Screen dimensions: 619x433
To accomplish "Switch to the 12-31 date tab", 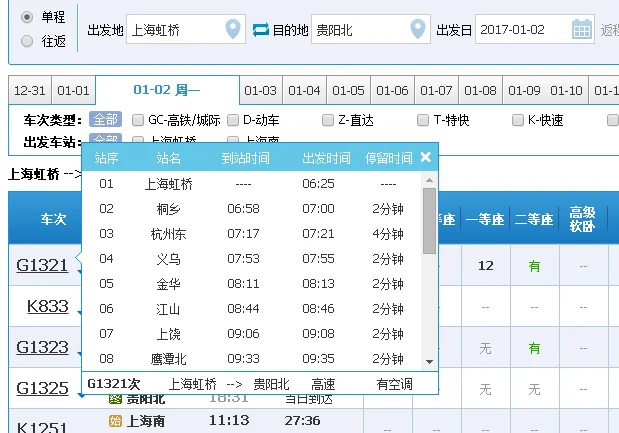I will (x=30, y=91).
